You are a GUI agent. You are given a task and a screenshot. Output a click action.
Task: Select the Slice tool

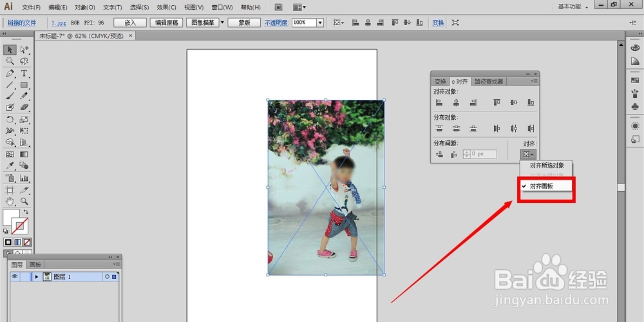point(24,190)
